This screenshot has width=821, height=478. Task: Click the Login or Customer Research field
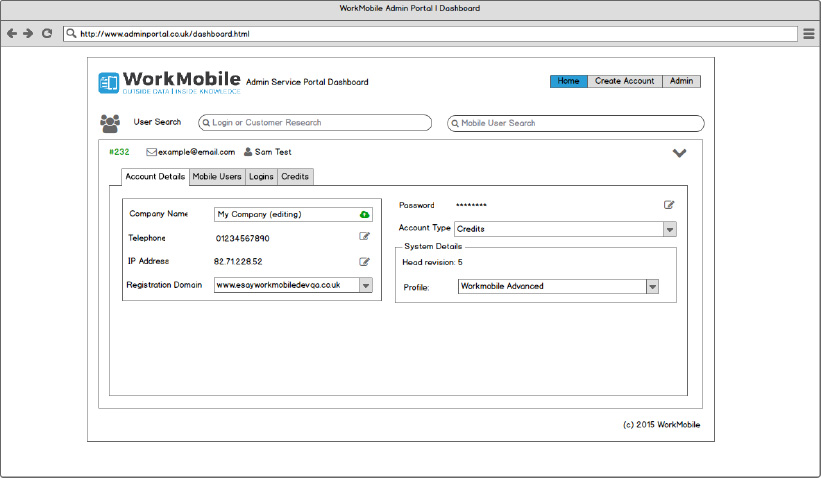[315, 123]
